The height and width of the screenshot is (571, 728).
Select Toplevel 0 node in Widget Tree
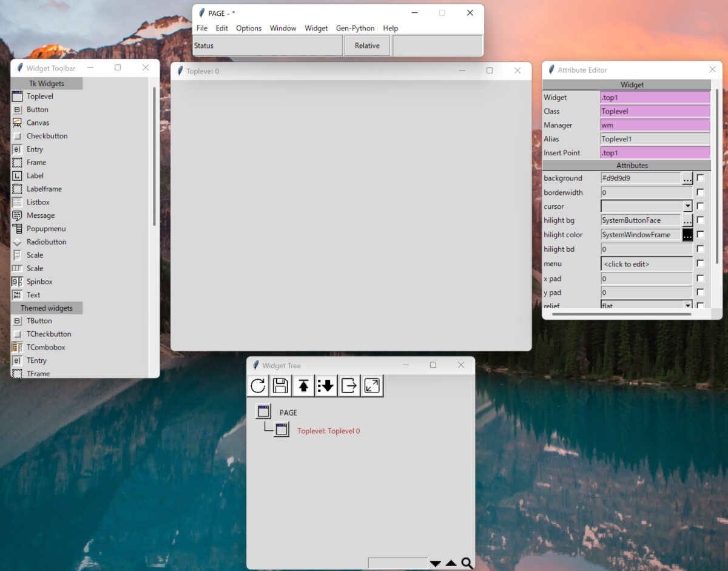point(328,431)
